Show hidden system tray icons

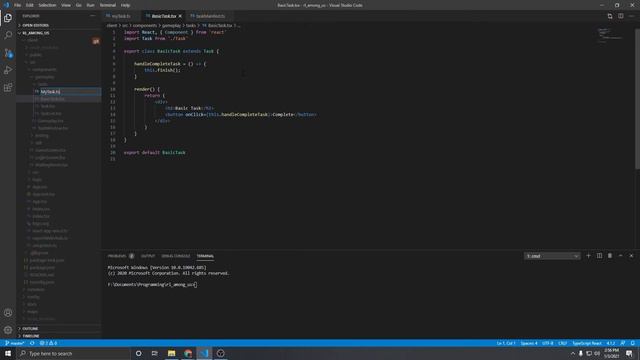[x=573, y=353]
